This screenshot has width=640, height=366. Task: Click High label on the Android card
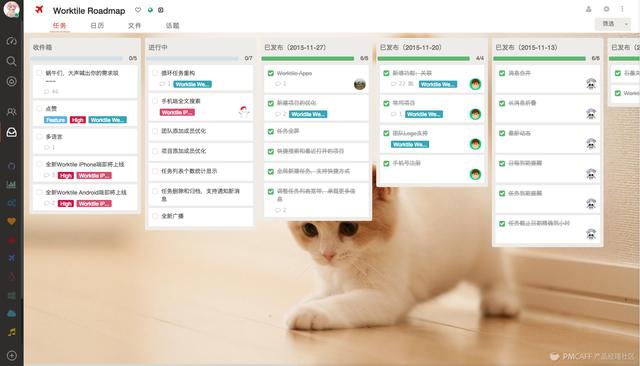(65, 204)
